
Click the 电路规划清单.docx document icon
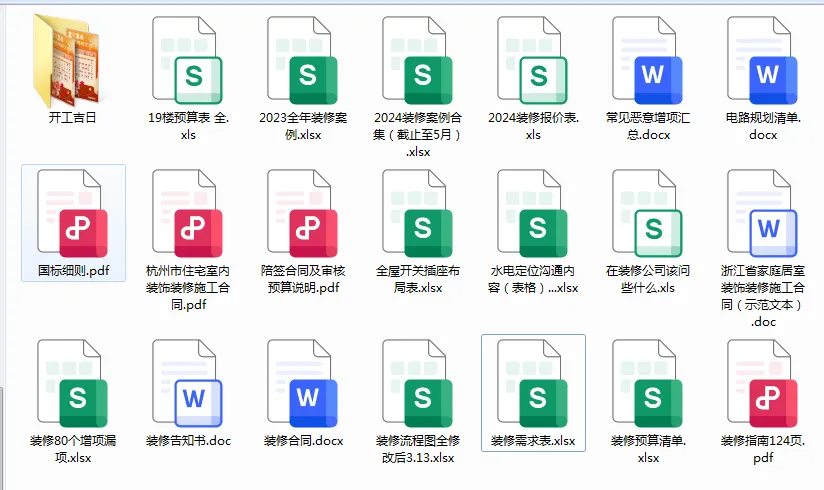tap(763, 60)
